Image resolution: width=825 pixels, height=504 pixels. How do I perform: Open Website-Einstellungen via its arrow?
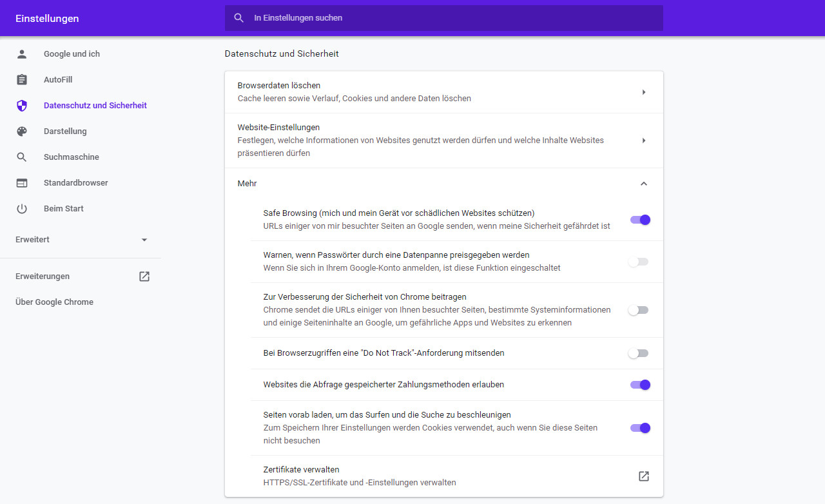(x=644, y=141)
